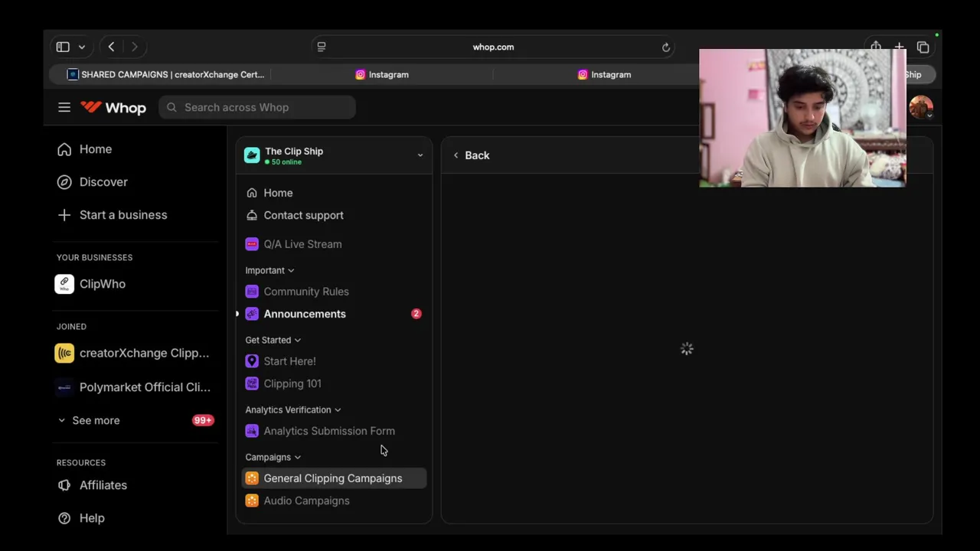Switch to the first Instagram tab

point(382,74)
